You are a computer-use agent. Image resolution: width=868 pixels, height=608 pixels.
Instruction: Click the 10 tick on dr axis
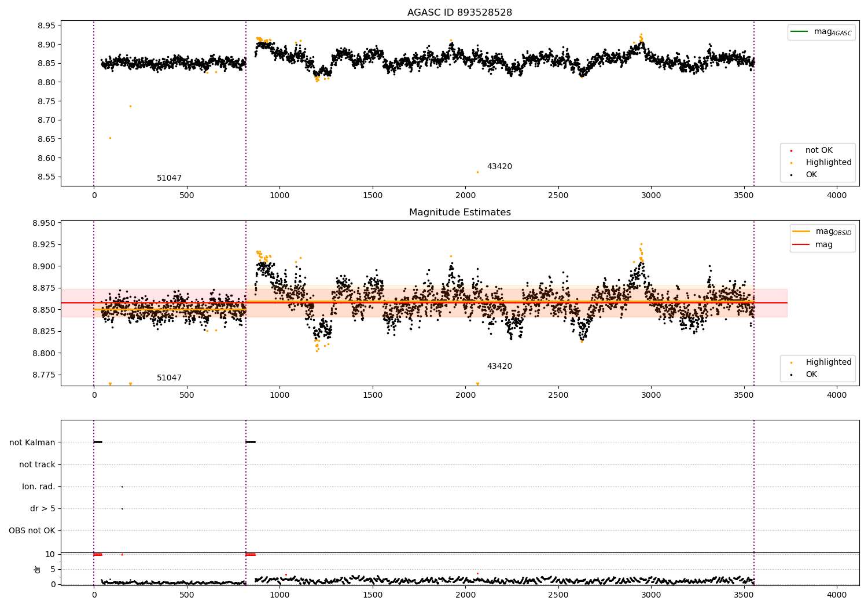(x=50, y=555)
